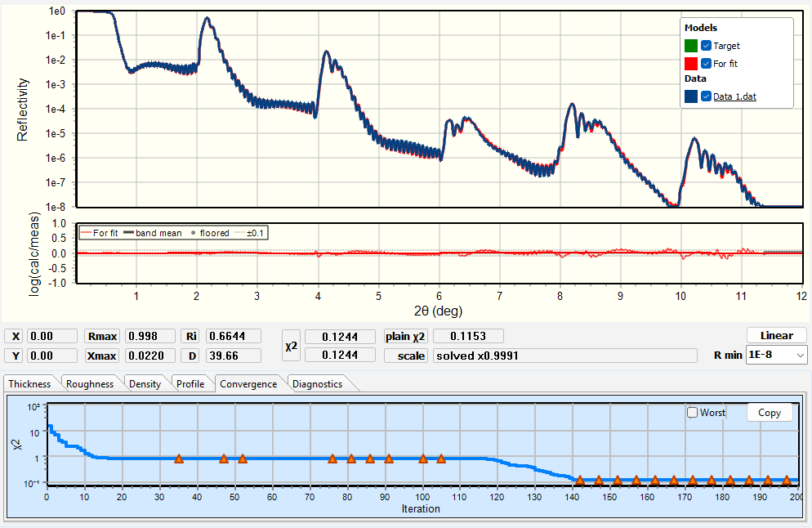Viewport: 812px width, 528px height.
Task: Click the triangle marker at iteration 35
Action: pyautogui.click(x=179, y=459)
